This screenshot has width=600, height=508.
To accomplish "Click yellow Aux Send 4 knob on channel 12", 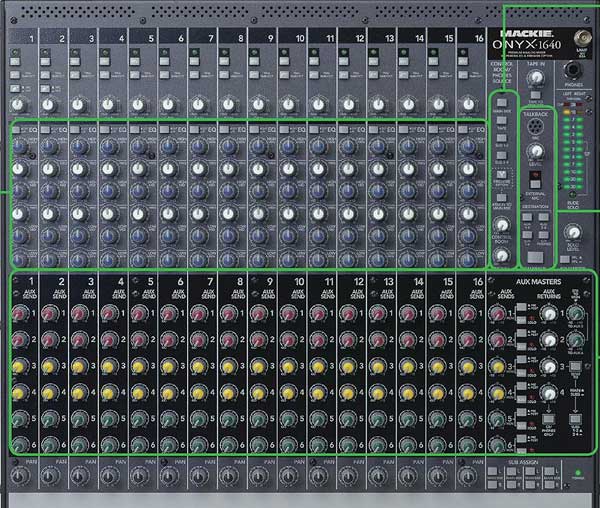I will (x=348, y=393).
